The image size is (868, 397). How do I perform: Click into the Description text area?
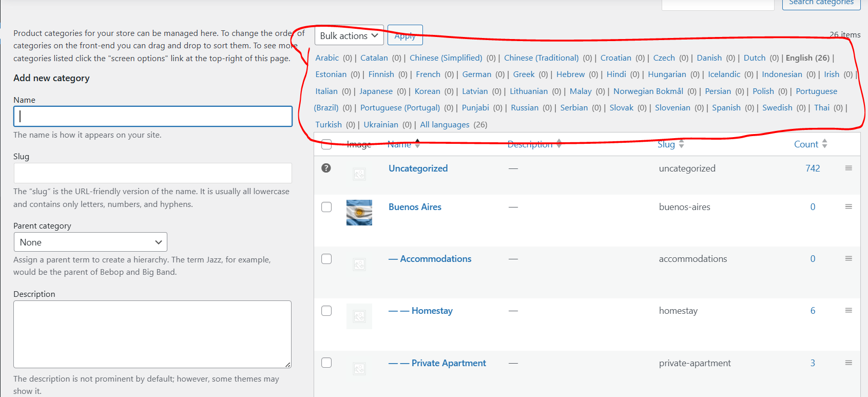pos(152,334)
